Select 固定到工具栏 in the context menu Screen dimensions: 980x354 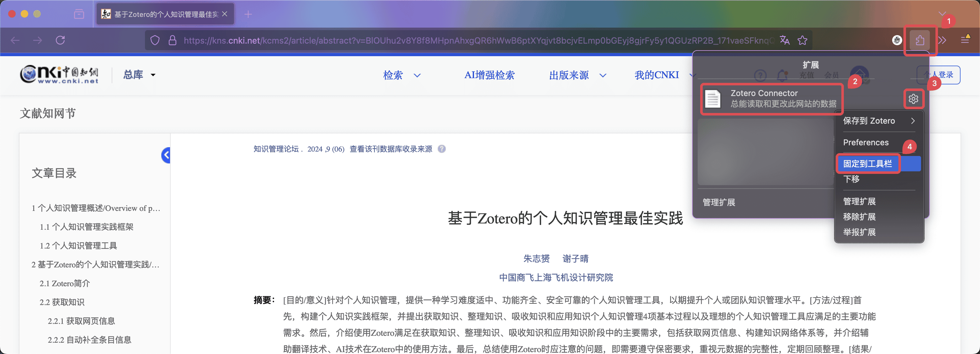point(868,163)
